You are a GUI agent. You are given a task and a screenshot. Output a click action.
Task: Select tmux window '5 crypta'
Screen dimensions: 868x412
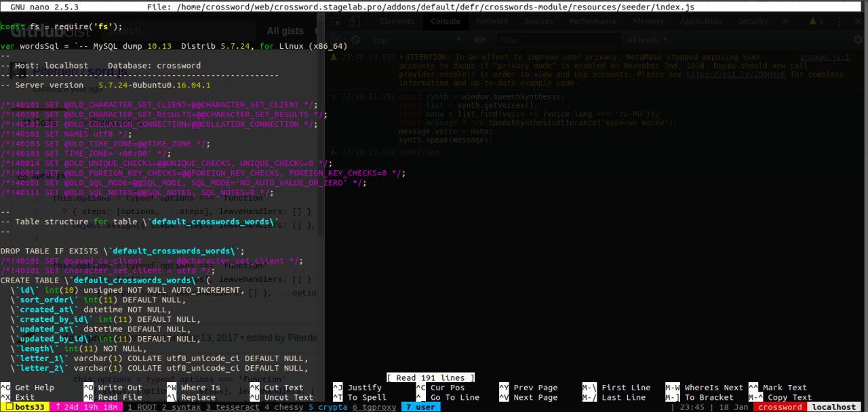[x=328, y=407]
